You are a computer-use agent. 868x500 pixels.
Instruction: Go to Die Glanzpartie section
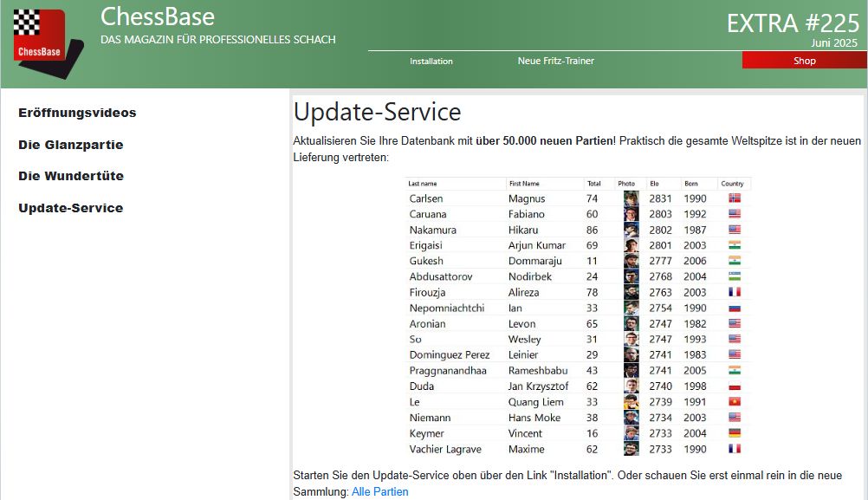[x=70, y=145]
